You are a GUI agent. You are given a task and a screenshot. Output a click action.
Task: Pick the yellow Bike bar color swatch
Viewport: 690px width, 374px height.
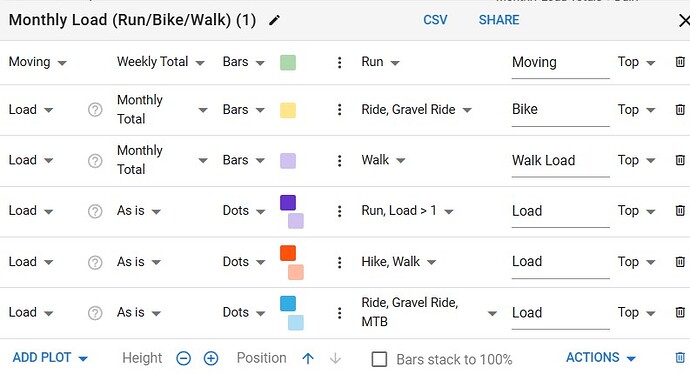pyautogui.click(x=288, y=110)
